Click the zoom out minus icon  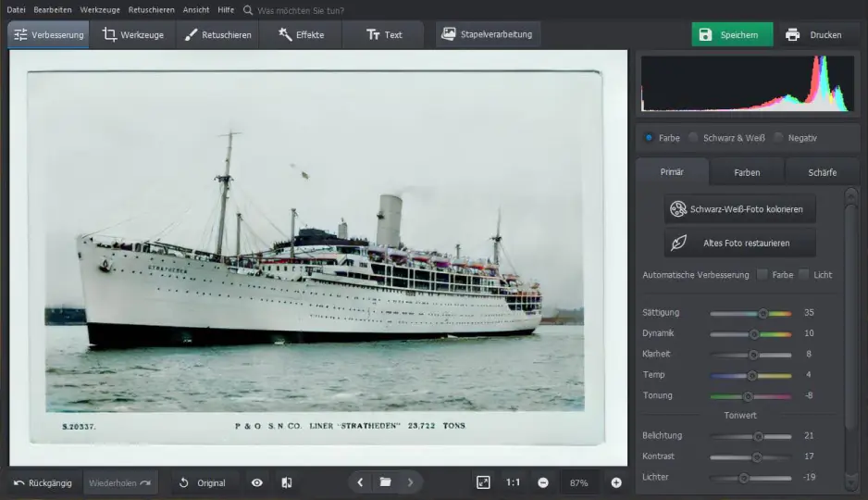click(x=543, y=482)
